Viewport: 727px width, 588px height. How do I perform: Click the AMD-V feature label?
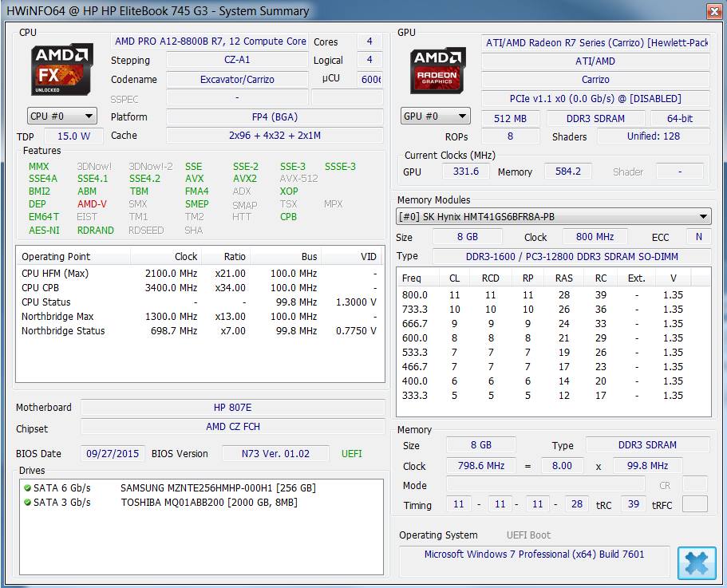coord(92,204)
